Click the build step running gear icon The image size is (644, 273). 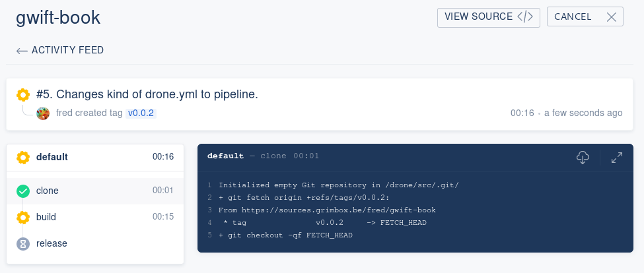click(23, 217)
